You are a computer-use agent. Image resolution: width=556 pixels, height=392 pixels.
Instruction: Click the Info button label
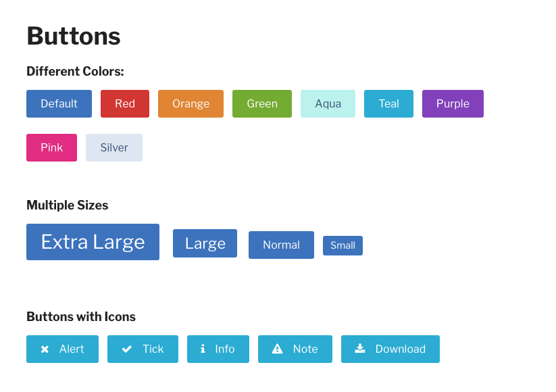[x=225, y=349]
